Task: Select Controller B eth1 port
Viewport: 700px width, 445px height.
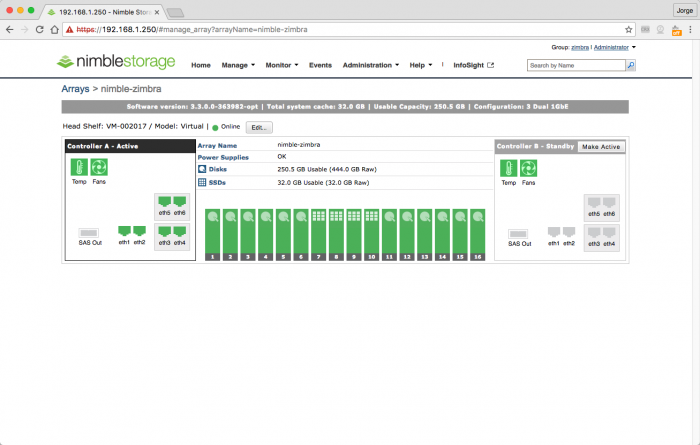Action: (x=554, y=232)
